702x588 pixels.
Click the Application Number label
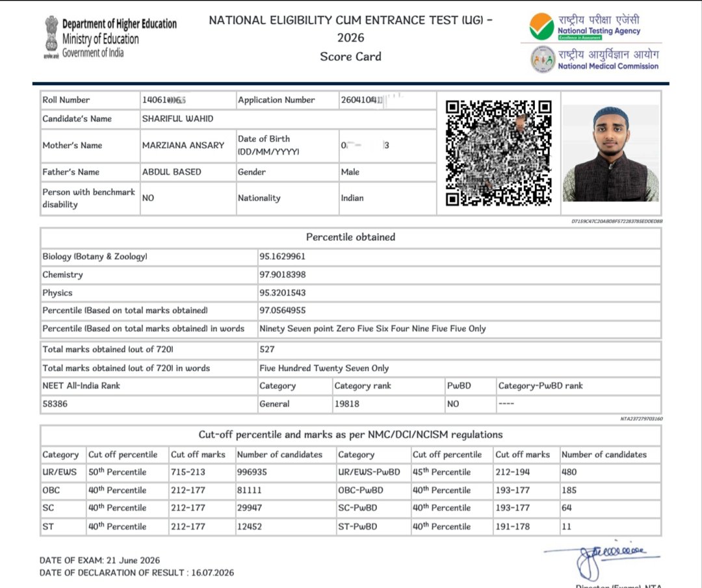tap(276, 100)
